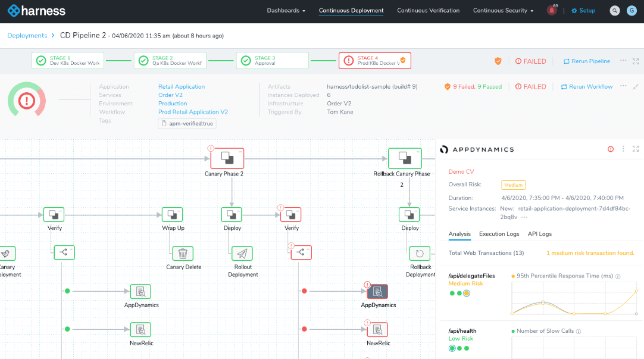Click Rerun Workflow
The image size is (644, 359).
(586, 87)
